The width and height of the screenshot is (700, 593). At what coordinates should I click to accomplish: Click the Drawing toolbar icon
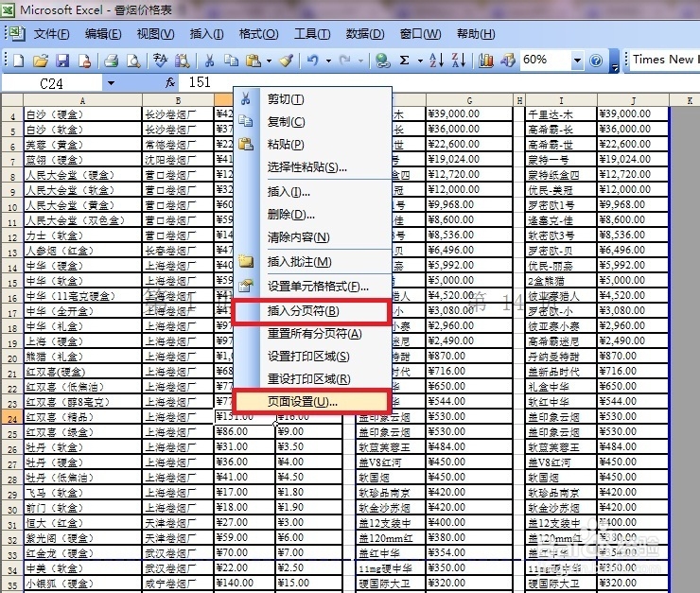508,61
